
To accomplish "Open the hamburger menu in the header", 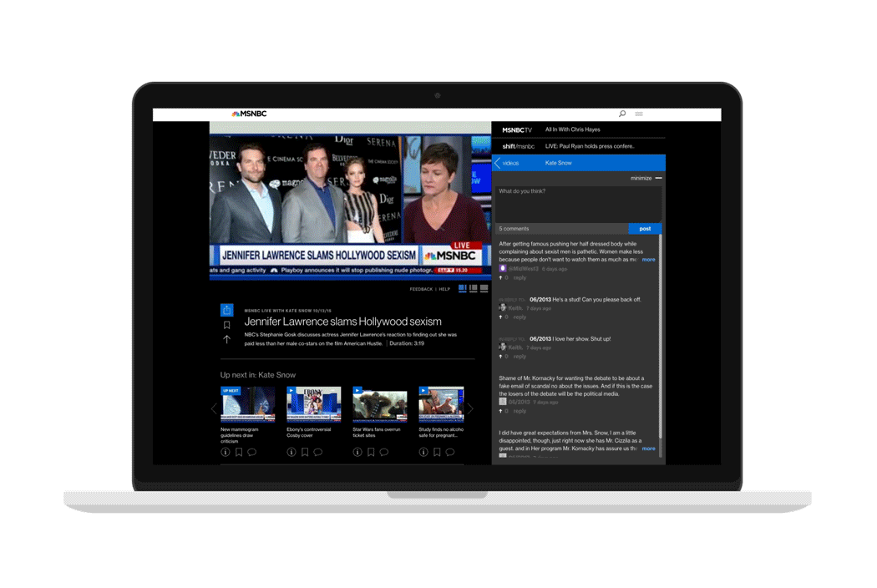I will point(639,114).
